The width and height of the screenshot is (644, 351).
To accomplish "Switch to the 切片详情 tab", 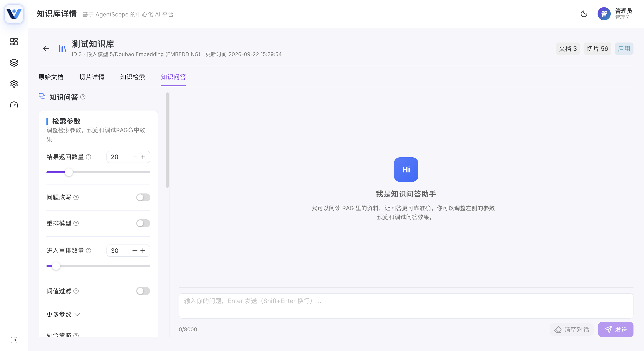I will click(x=92, y=77).
